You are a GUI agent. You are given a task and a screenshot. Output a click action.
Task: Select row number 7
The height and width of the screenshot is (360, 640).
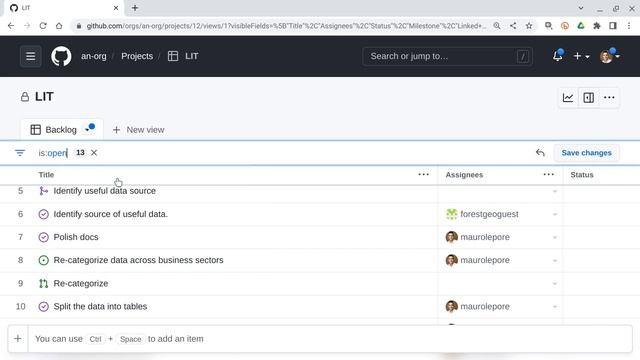click(x=20, y=237)
